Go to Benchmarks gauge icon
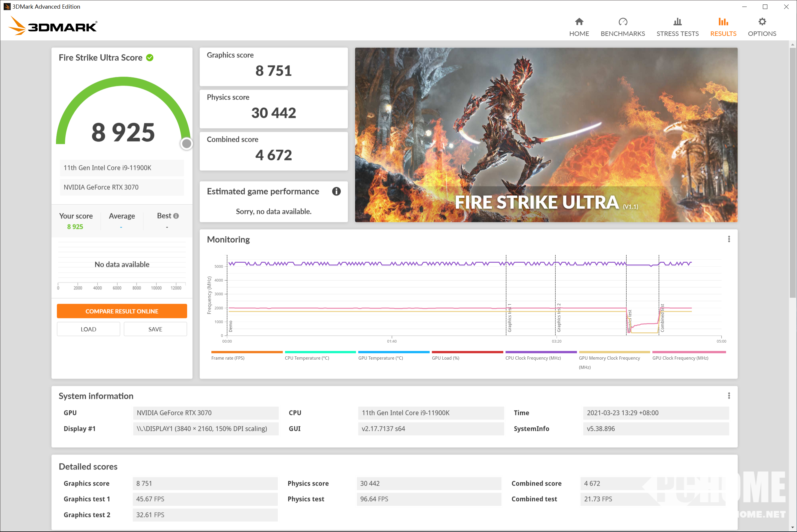Viewport: 797px width, 532px height. pyautogui.click(x=622, y=22)
